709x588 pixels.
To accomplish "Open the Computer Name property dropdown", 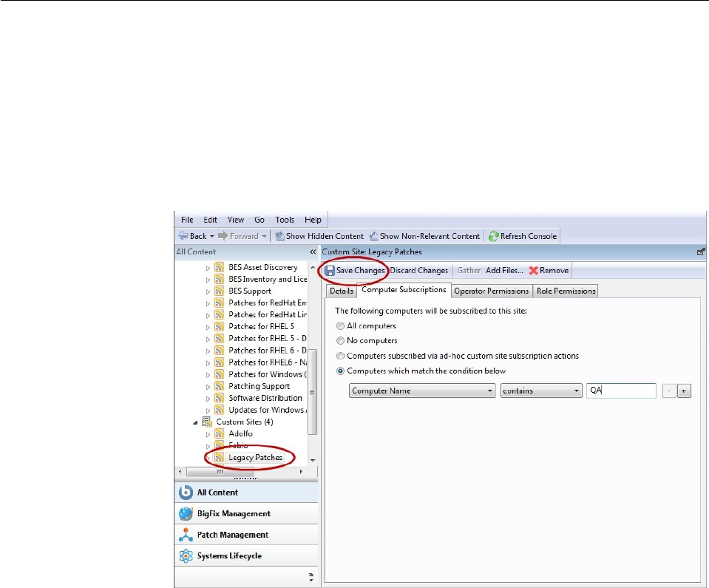I will 422,391.
